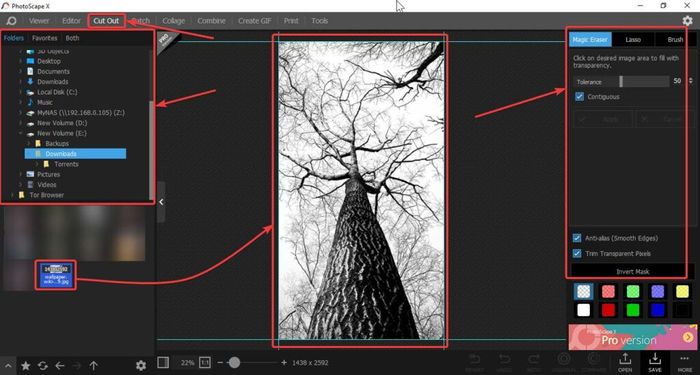The width and height of the screenshot is (700, 375).
Task: Show the Favorites list tab
Action: click(x=45, y=38)
